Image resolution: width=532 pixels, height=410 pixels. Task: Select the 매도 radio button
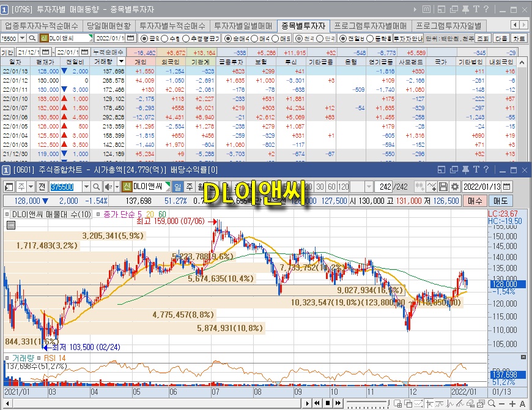(276, 39)
